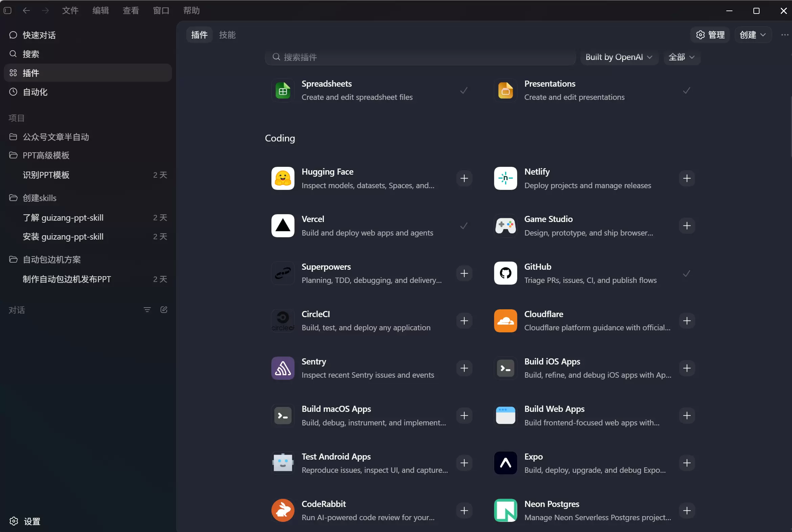Select the Cloudflare cloud icon
This screenshot has height=532, width=792.
[x=505, y=321]
